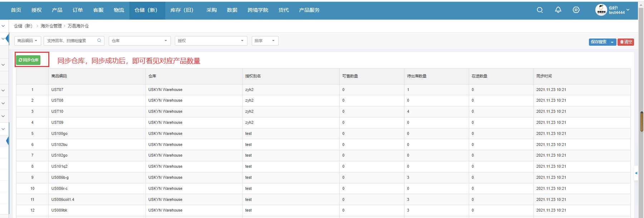
Task: Click pending outbound value 4 in UST10 row
Action: click(408, 111)
